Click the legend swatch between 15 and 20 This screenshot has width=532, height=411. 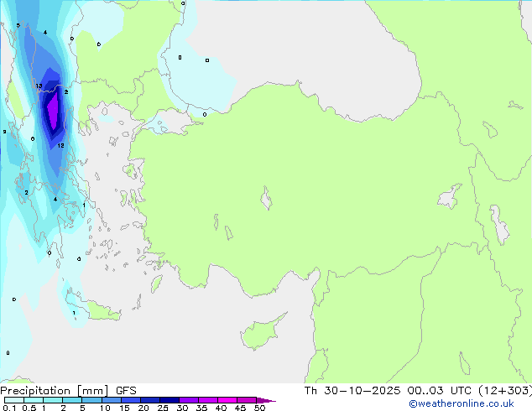[131, 400]
